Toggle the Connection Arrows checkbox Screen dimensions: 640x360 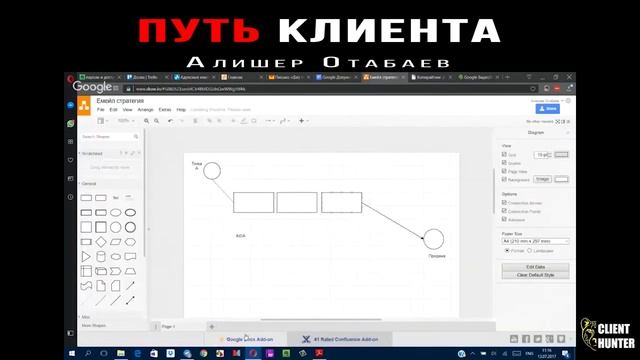pos(504,202)
